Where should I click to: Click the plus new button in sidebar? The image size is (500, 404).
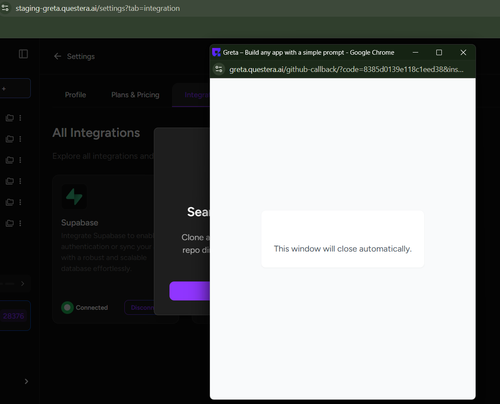pyautogui.click(x=15, y=88)
